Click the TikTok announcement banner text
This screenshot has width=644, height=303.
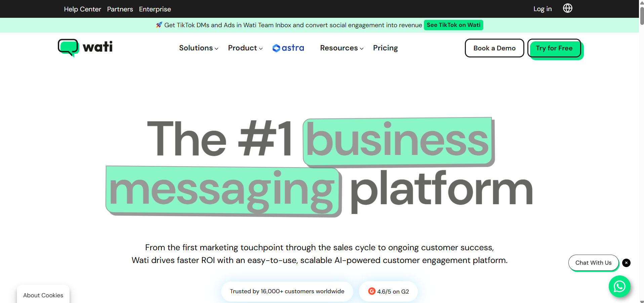[x=293, y=25]
